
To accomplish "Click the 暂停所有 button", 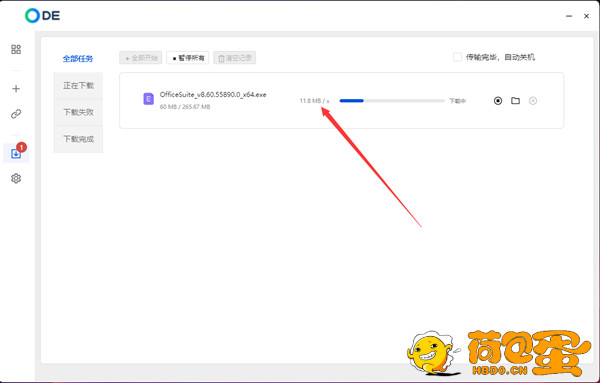I will (188, 58).
